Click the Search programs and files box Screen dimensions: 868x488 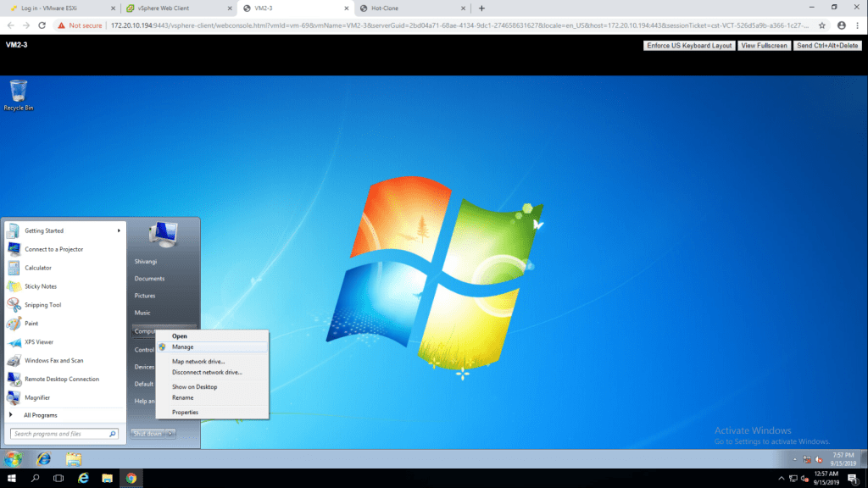[x=61, y=434]
